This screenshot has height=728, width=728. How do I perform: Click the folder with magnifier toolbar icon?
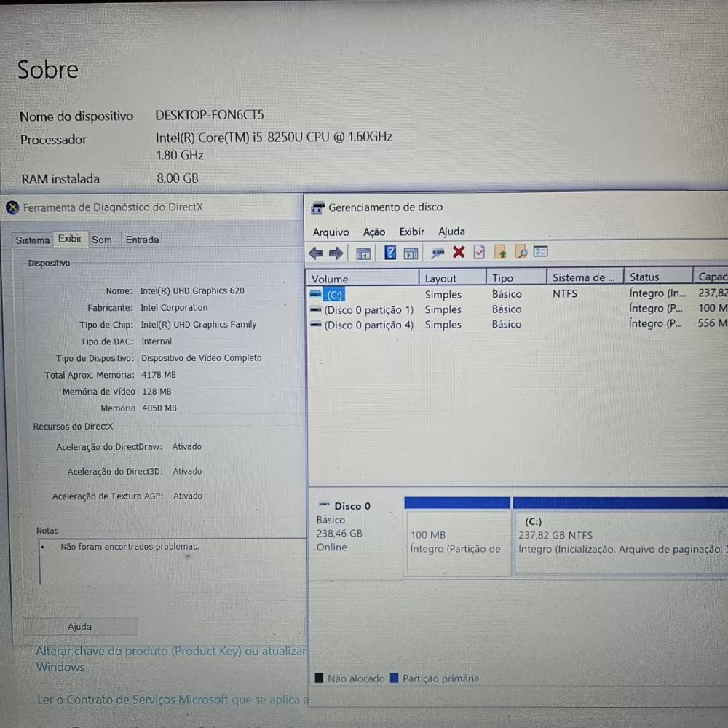[x=521, y=252]
